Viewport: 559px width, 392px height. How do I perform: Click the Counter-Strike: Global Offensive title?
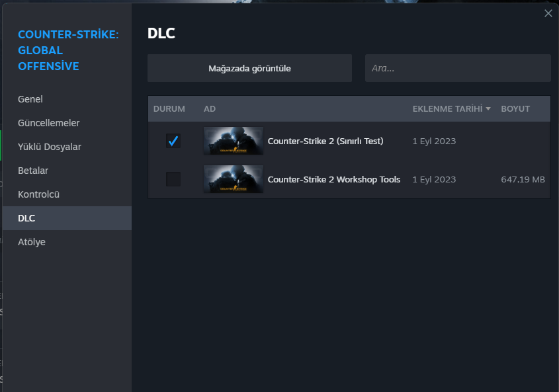click(x=68, y=50)
